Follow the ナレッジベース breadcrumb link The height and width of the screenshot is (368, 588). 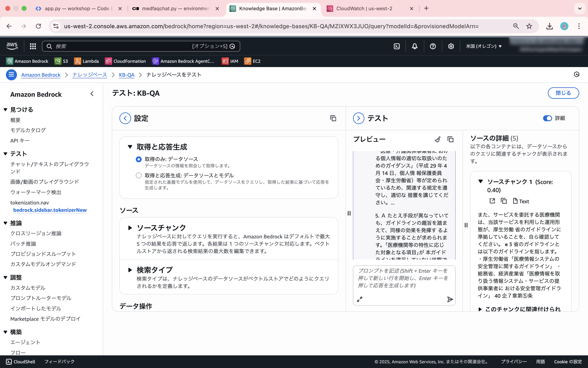click(x=90, y=75)
